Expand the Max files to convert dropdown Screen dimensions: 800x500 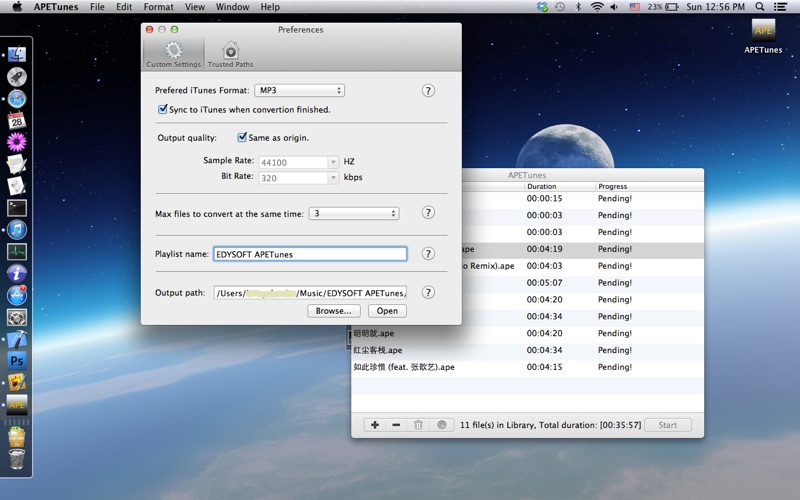[x=353, y=213]
